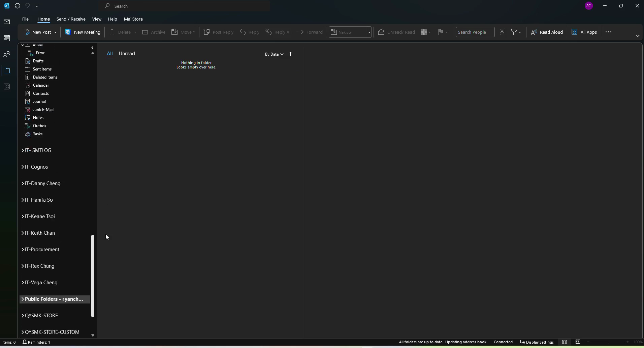Switch to the All messages tab

pos(110,54)
